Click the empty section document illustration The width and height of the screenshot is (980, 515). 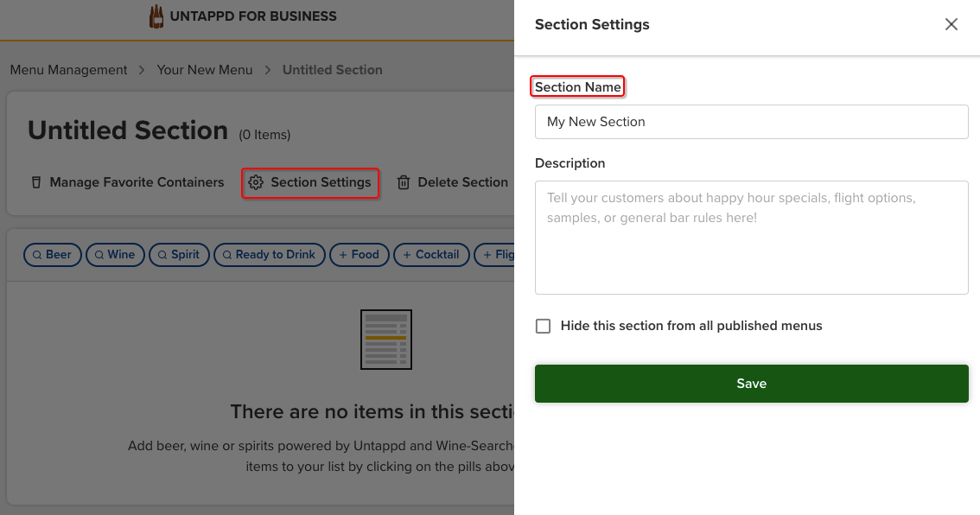385,339
